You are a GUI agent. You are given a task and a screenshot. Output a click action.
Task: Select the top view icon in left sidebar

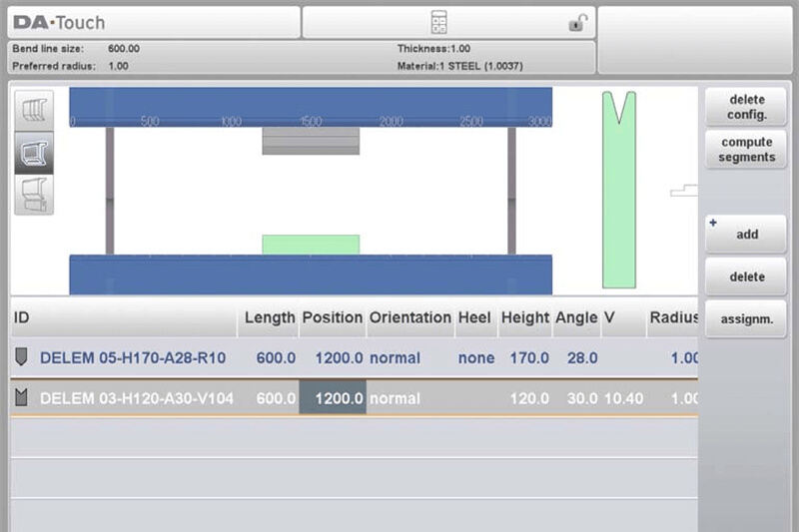[x=33, y=110]
